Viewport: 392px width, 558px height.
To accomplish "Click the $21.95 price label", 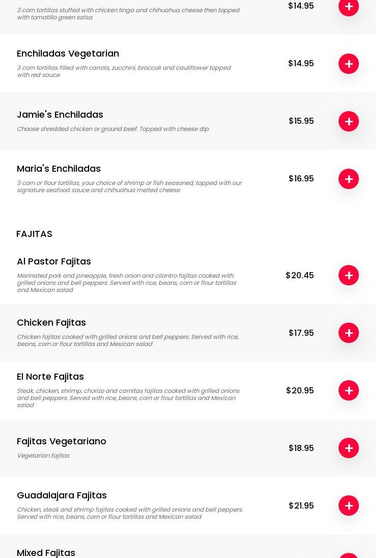I will pyautogui.click(x=301, y=506).
